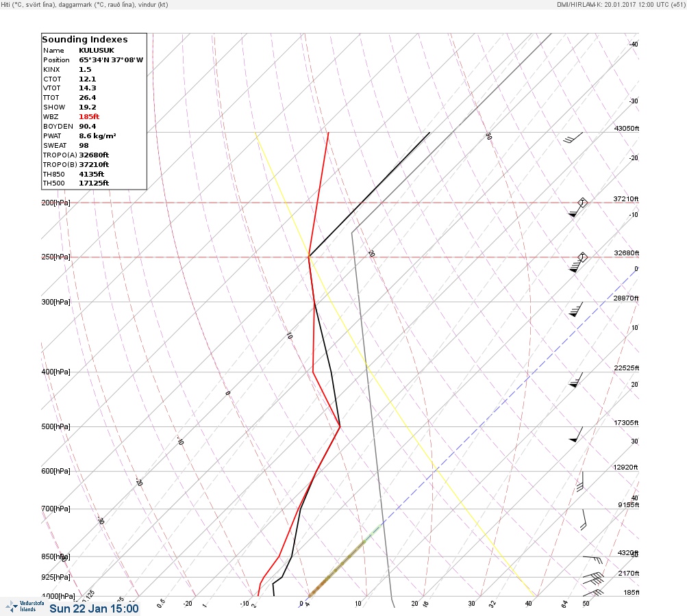Click the 2170ft altitude label

628,573
